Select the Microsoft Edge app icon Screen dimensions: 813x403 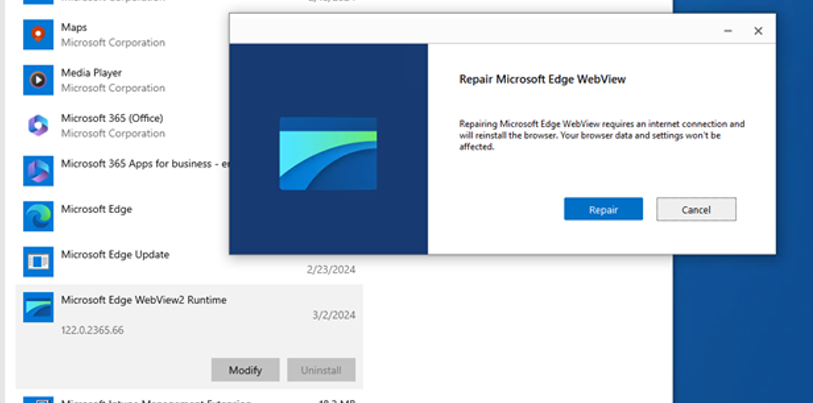pyautogui.click(x=38, y=216)
